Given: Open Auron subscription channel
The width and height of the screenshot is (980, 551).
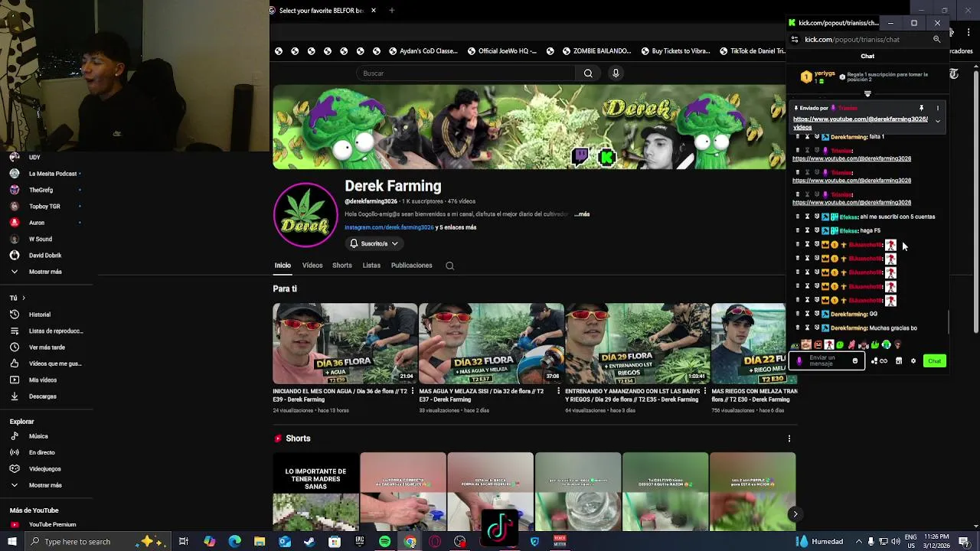Looking at the screenshot, I should click(x=37, y=223).
